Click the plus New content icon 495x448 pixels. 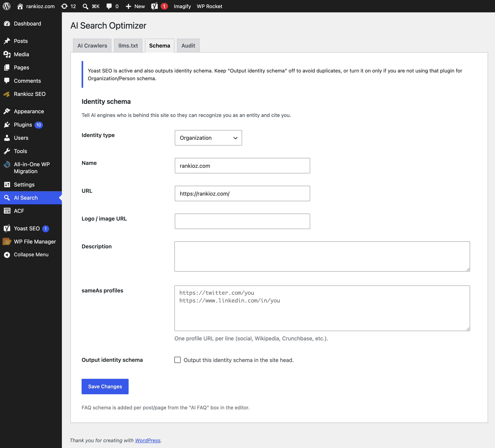tap(128, 6)
